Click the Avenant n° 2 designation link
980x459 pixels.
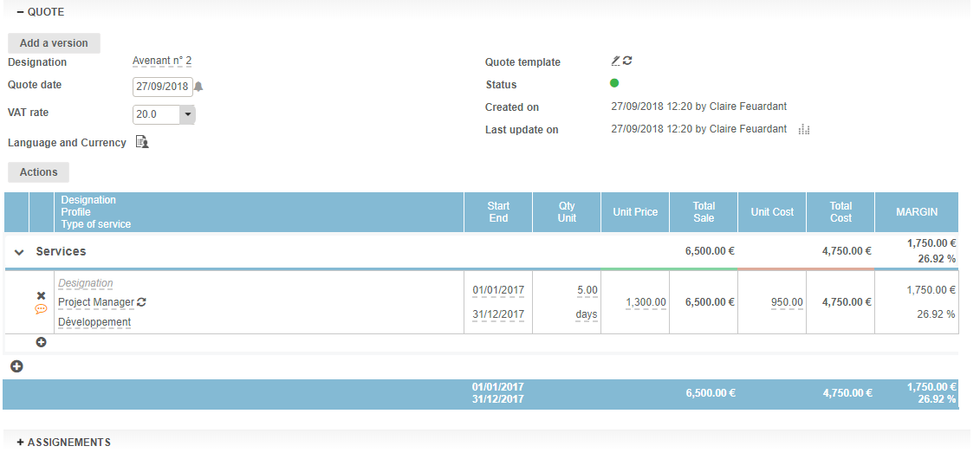tap(162, 61)
